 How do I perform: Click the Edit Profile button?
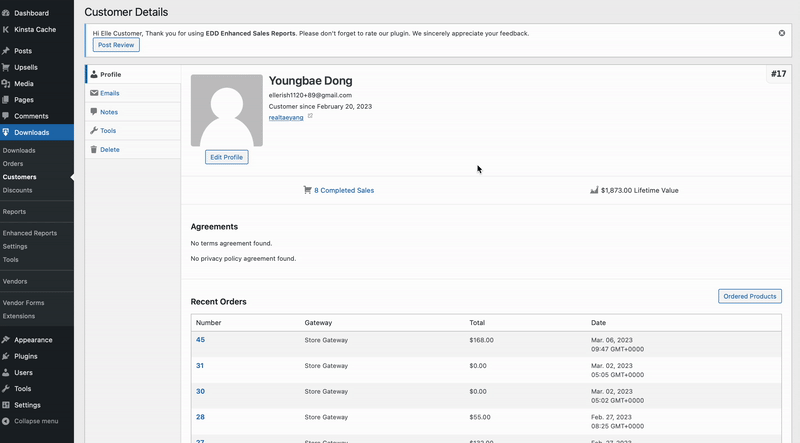point(227,157)
